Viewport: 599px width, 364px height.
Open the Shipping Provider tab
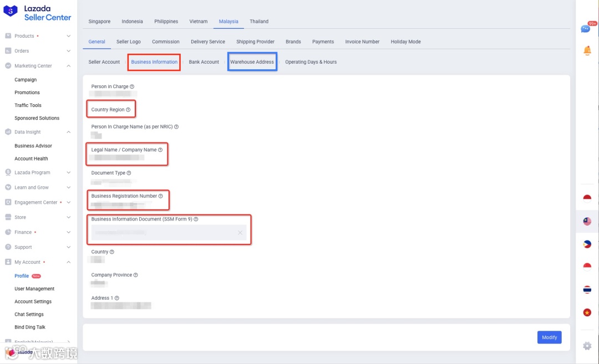pyautogui.click(x=255, y=42)
